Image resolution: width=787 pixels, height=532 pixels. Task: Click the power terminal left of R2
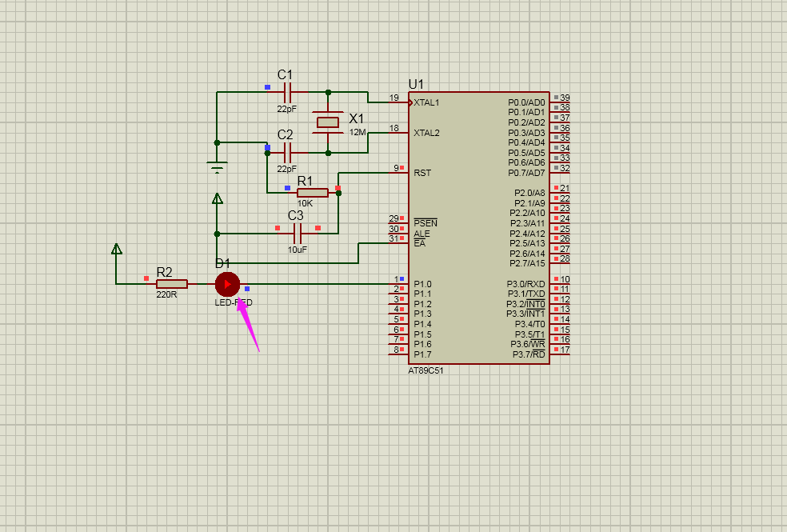coord(117,249)
